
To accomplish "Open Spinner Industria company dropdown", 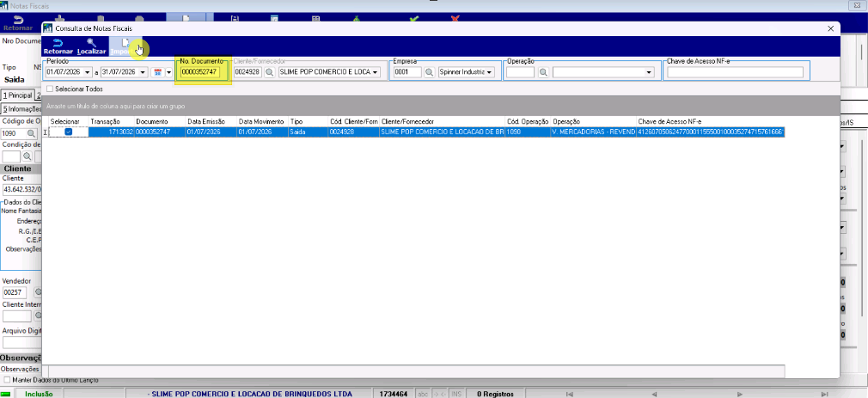I will click(x=489, y=72).
